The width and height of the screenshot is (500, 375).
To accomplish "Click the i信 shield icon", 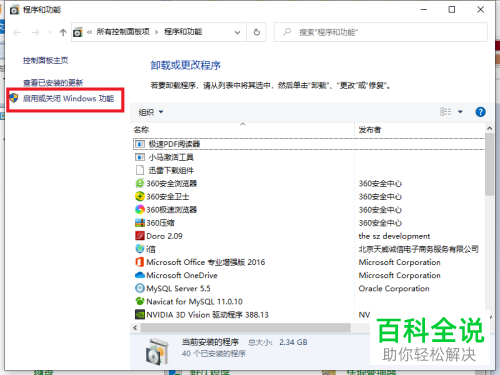I will [x=140, y=249].
